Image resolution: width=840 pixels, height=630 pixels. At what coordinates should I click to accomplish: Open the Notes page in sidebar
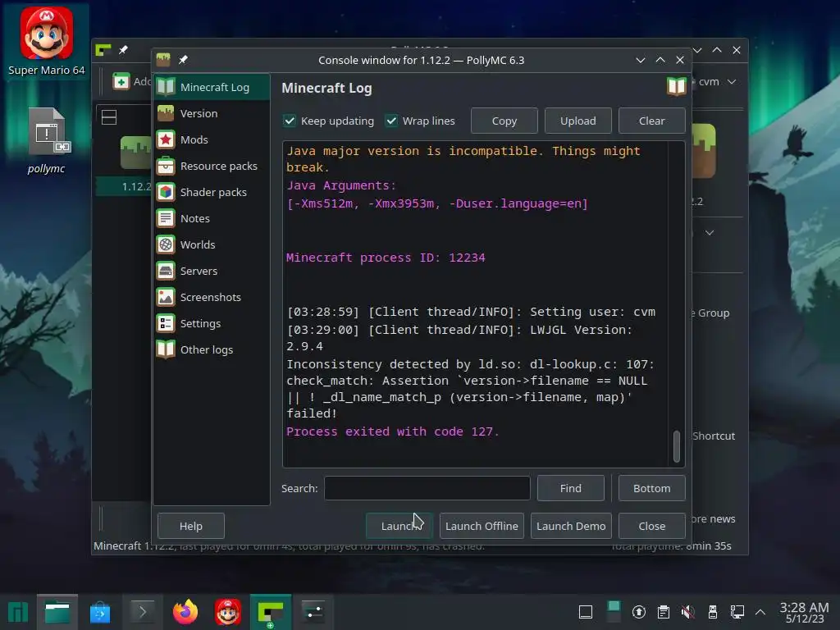coord(212,218)
